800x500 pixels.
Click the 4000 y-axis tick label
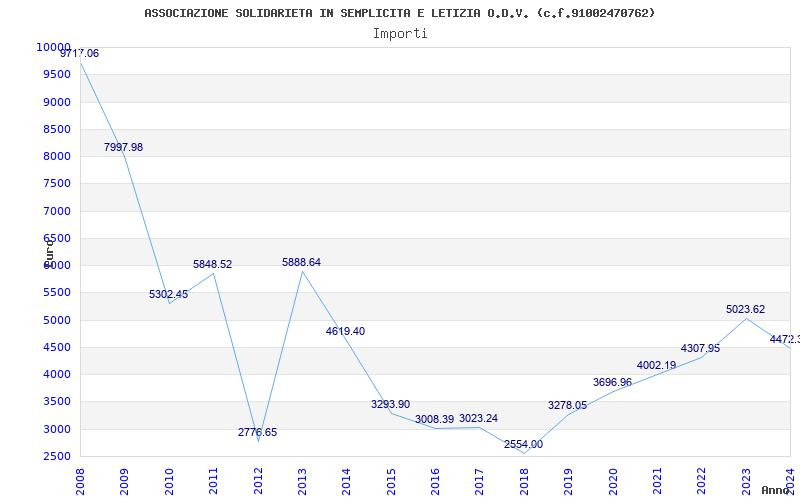[57, 374]
